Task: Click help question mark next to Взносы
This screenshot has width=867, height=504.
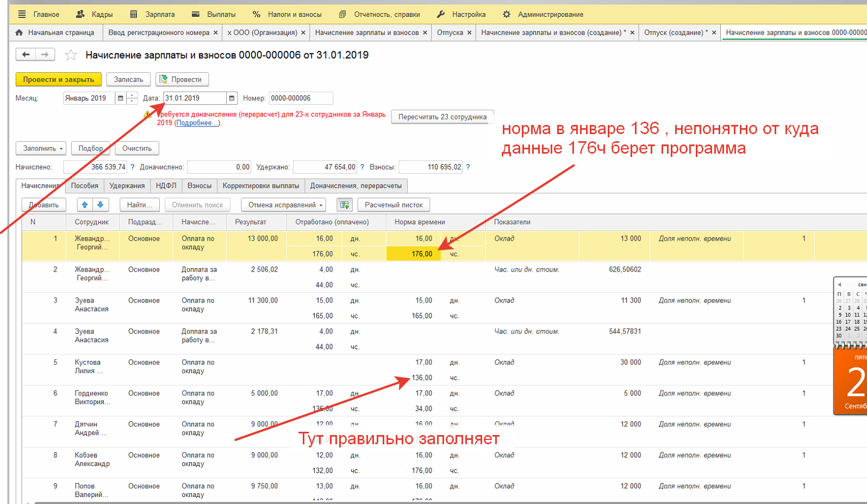Action: pos(468,167)
